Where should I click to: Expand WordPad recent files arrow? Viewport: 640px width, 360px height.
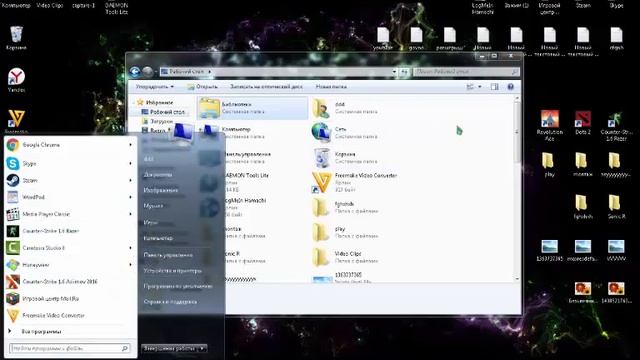pyautogui.click(x=131, y=197)
